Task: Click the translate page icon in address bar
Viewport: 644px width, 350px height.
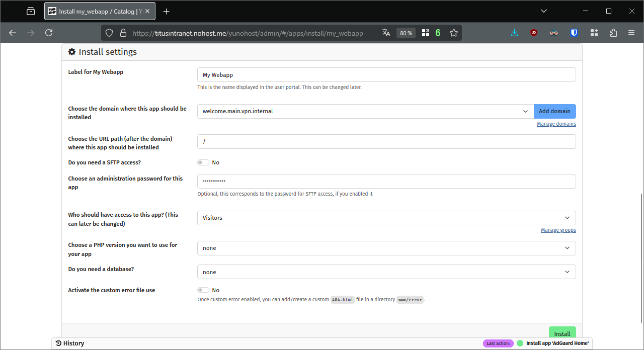Action: [x=386, y=33]
